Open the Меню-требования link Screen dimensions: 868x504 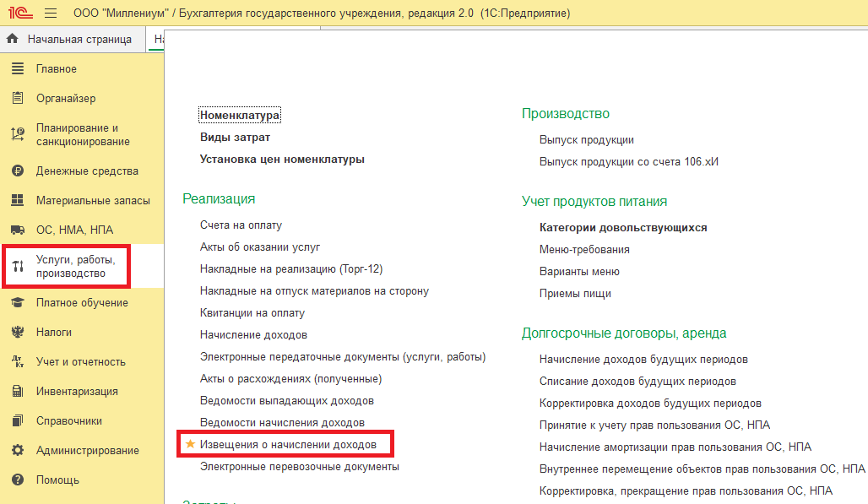coord(584,250)
